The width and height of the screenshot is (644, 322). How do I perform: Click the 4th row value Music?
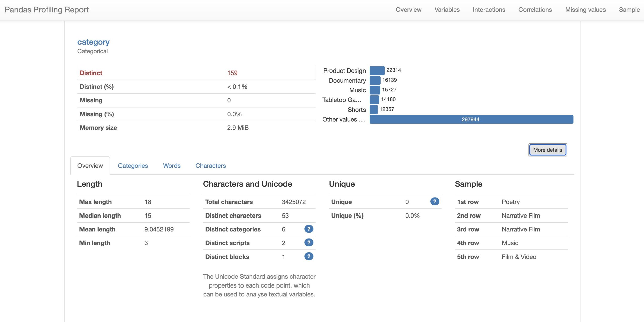point(510,243)
